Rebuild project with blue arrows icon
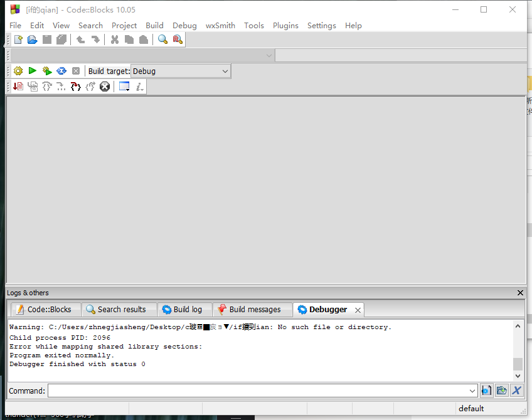The height and width of the screenshot is (420, 532). pyautogui.click(x=61, y=71)
